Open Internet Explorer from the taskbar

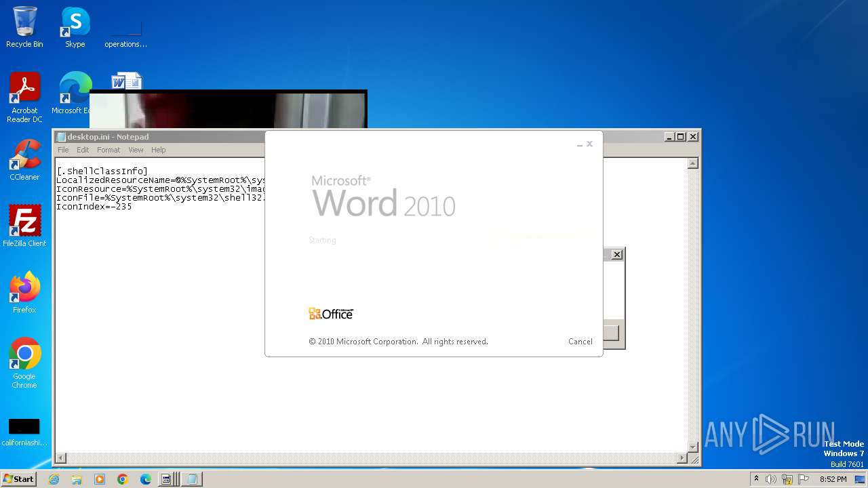coord(54,479)
